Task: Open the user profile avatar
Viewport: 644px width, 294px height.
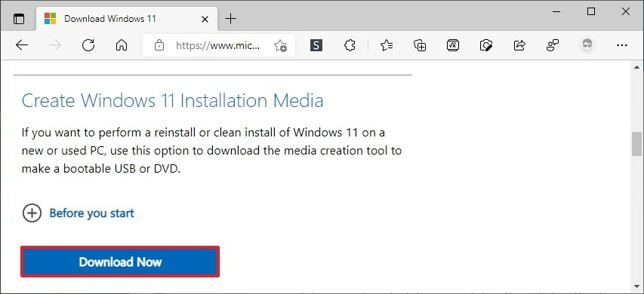Action: click(587, 45)
